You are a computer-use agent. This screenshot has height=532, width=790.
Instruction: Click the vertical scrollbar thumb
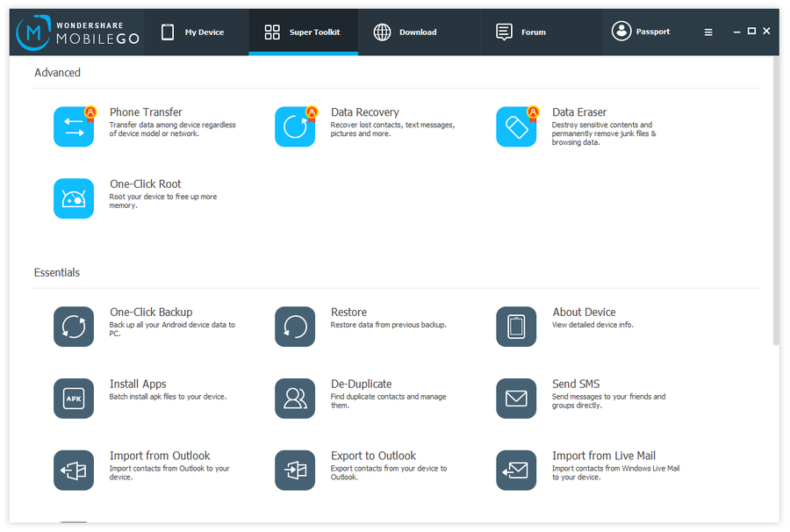tap(776, 201)
